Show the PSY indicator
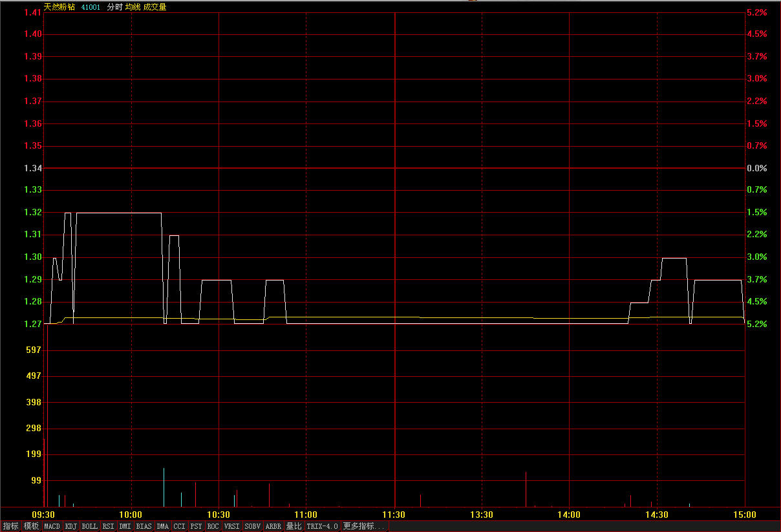 pos(197,526)
